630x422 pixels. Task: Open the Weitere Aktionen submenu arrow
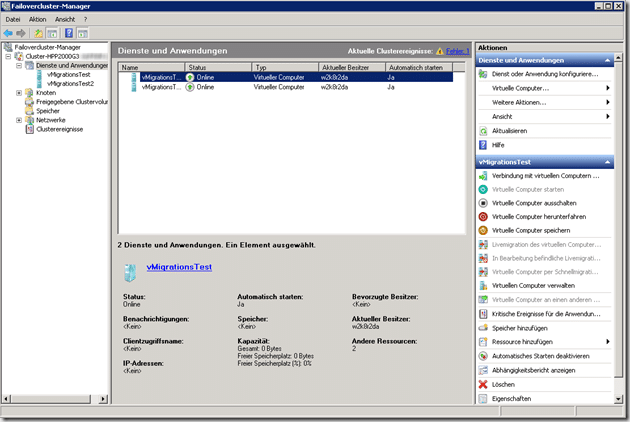click(x=608, y=102)
